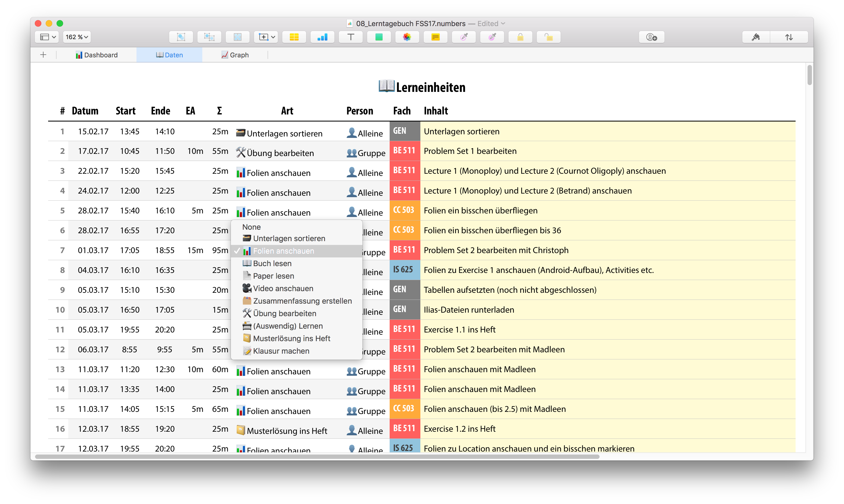Screen dimensions: 844x504
Task: Open the Collaborate share button
Action: [651, 37]
